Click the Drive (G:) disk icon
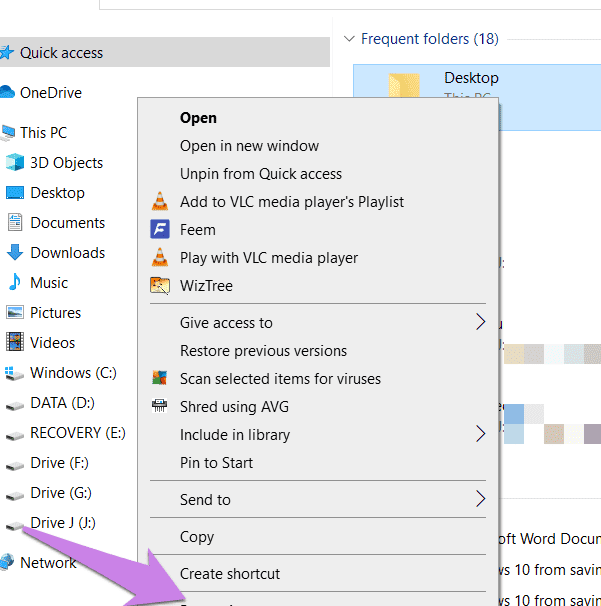Screen dimensions: 601x606 (x=15, y=496)
